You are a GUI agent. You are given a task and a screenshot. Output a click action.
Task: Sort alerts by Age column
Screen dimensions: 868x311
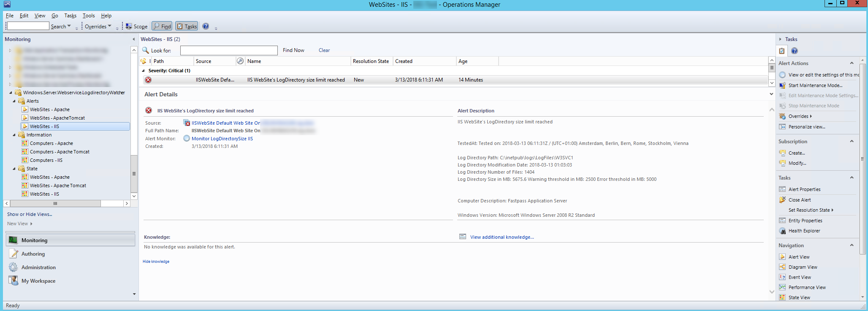click(x=477, y=61)
